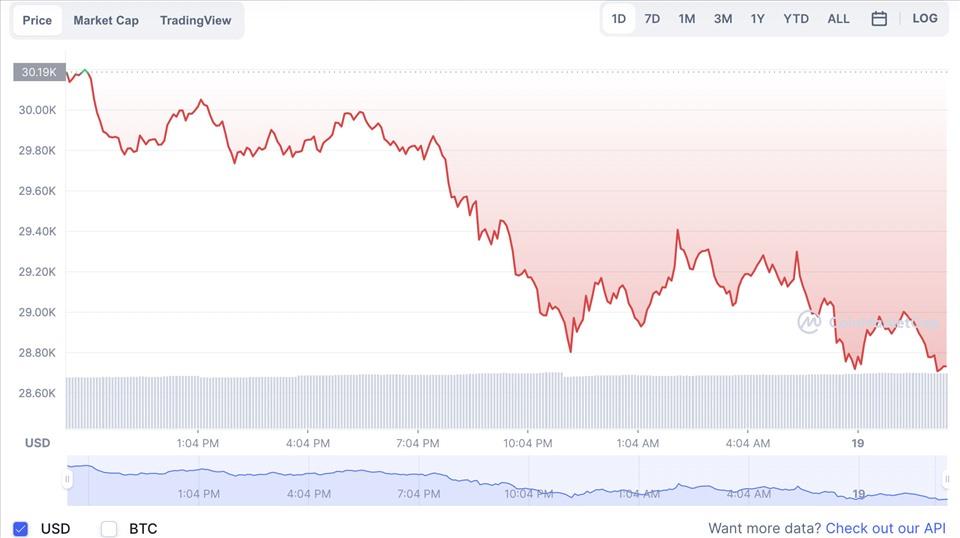This screenshot has height=538, width=960.
Task: Open the 'Check out our API' link
Action: point(885,528)
